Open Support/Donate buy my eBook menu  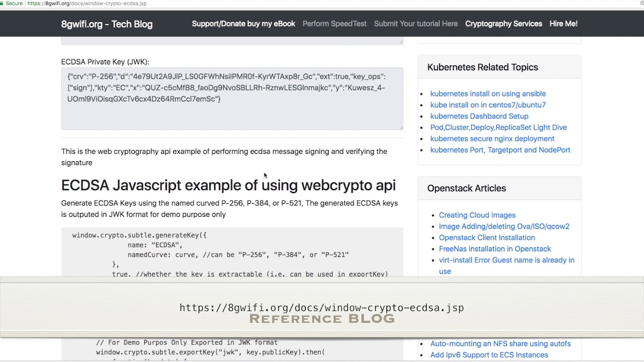pyautogui.click(x=244, y=24)
